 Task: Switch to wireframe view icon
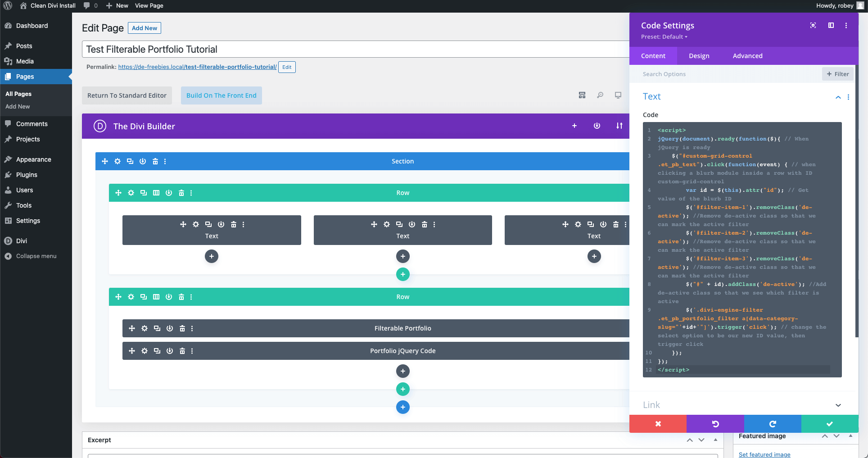(x=582, y=95)
